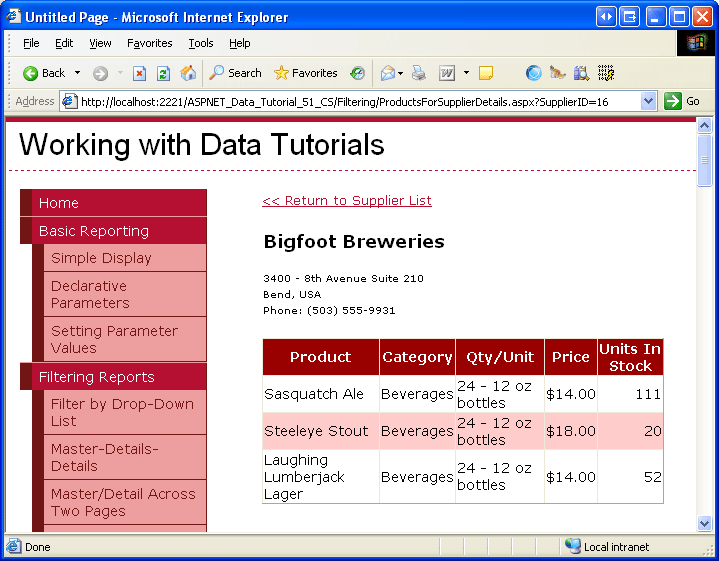719x561 pixels.
Task: Click the Stop loading icon
Action: pyautogui.click(x=139, y=73)
